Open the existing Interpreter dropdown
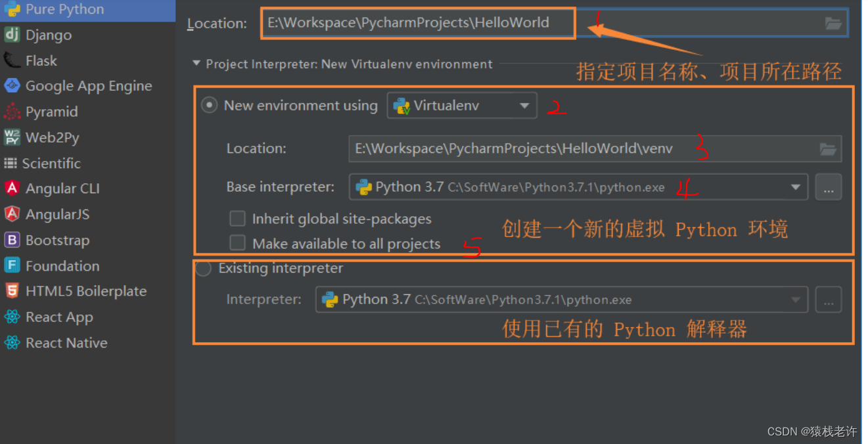The image size is (868, 444). pos(562,300)
